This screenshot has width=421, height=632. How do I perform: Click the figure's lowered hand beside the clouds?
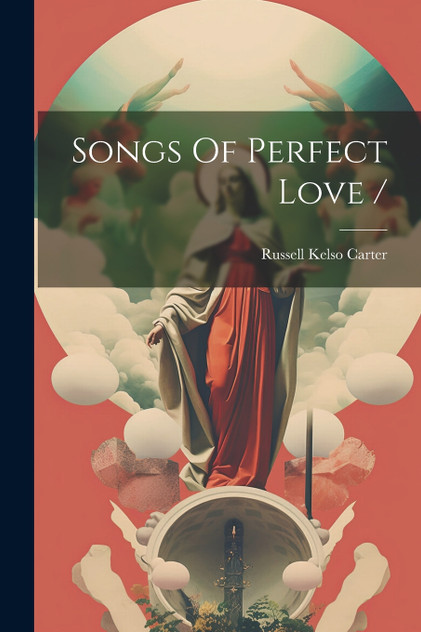tap(155, 336)
